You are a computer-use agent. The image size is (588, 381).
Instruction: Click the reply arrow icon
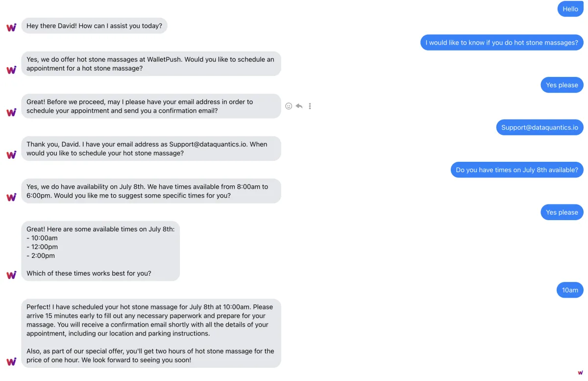point(299,106)
